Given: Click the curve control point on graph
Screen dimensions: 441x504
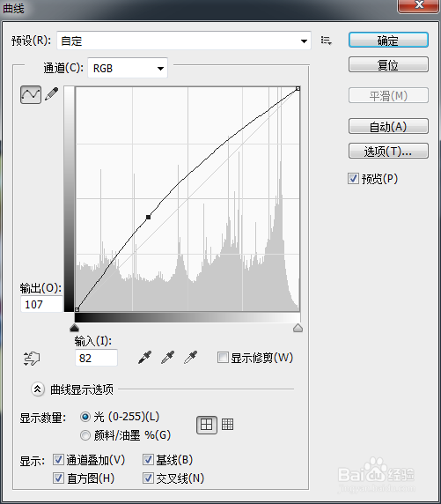Looking at the screenshot, I should [148, 218].
